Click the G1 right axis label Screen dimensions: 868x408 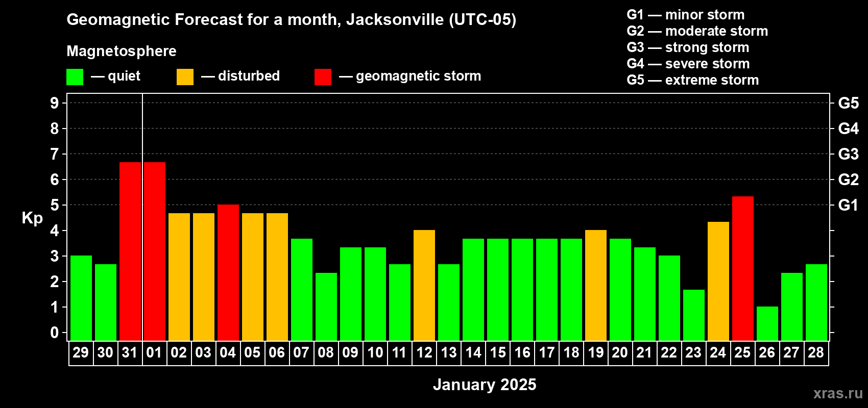pyautogui.click(x=849, y=205)
